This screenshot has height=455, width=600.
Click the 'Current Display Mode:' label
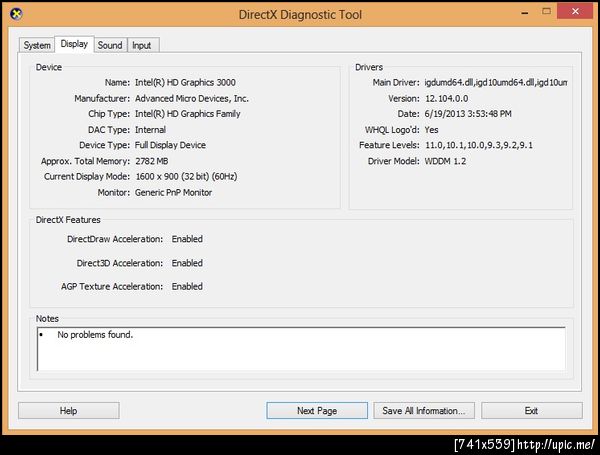click(x=87, y=176)
